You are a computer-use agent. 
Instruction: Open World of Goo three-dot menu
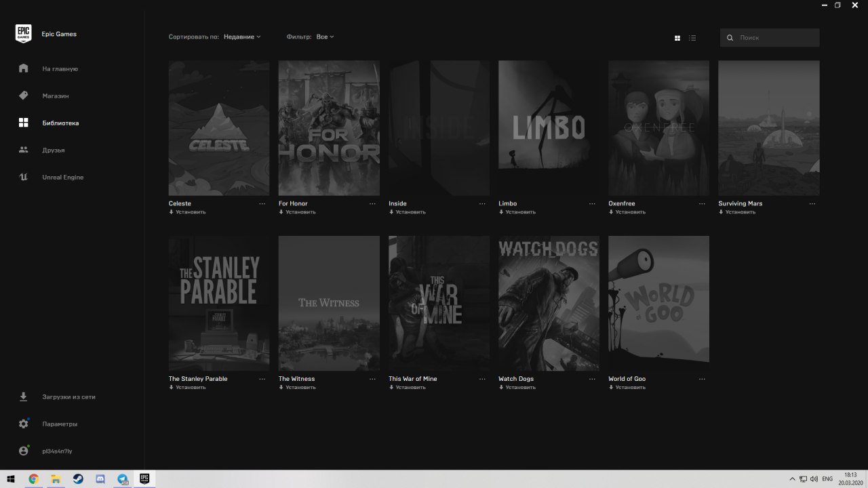coord(702,379)
